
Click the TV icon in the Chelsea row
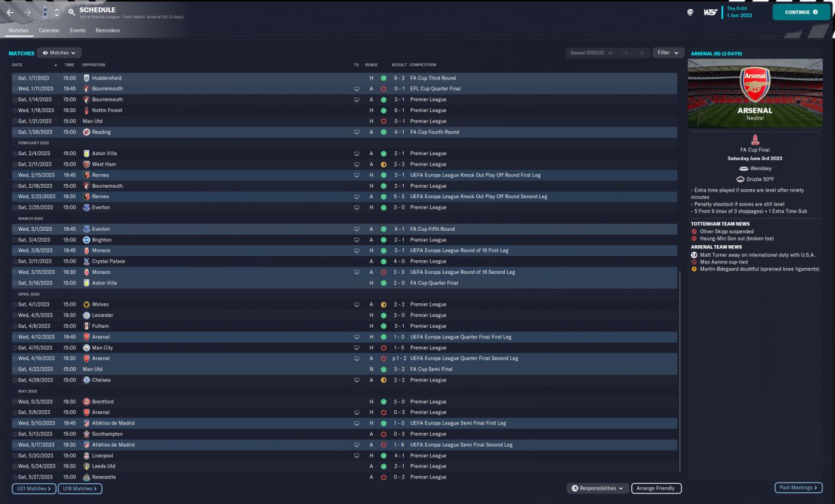click(x=357, y=380)
